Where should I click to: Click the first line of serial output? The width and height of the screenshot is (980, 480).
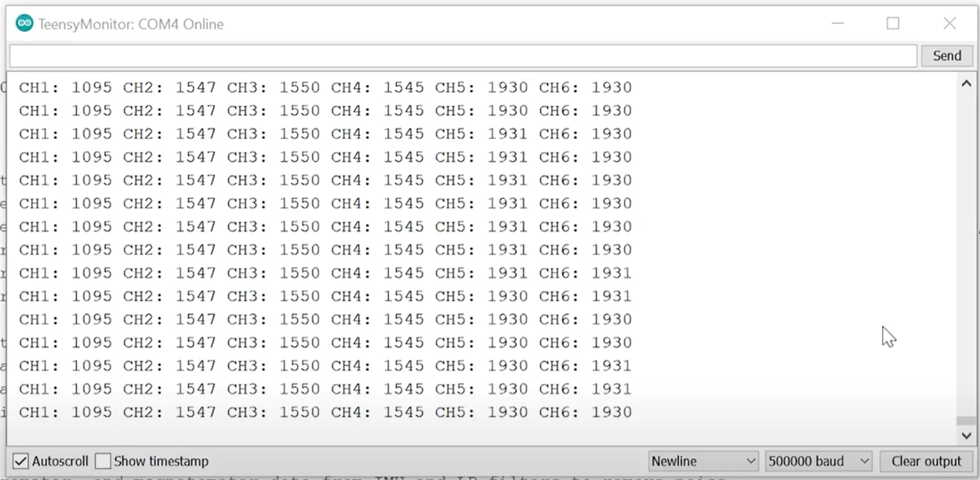(x=325, y=88)
